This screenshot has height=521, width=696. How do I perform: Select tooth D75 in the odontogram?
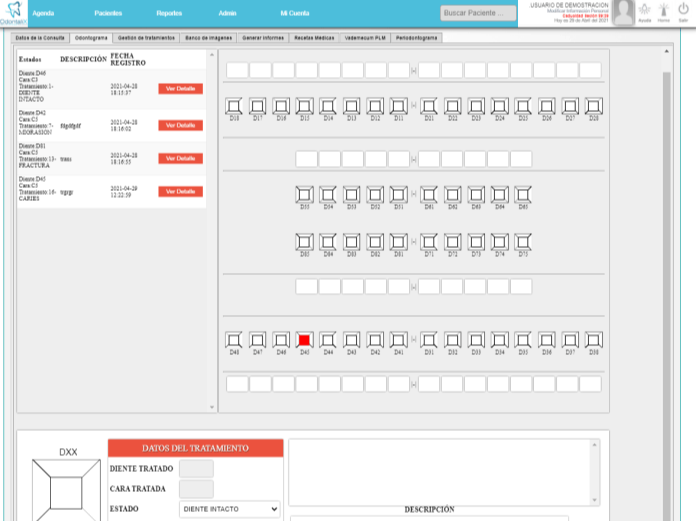(523, 241)
